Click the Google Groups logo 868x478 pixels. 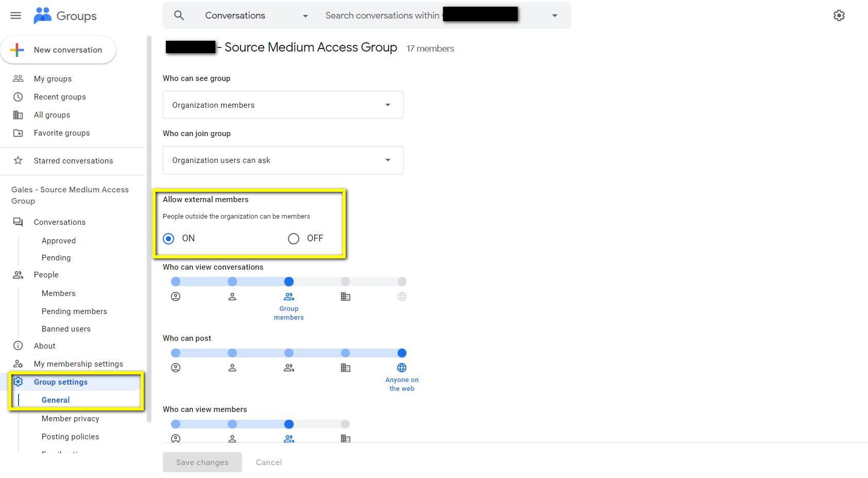[65, 16]
